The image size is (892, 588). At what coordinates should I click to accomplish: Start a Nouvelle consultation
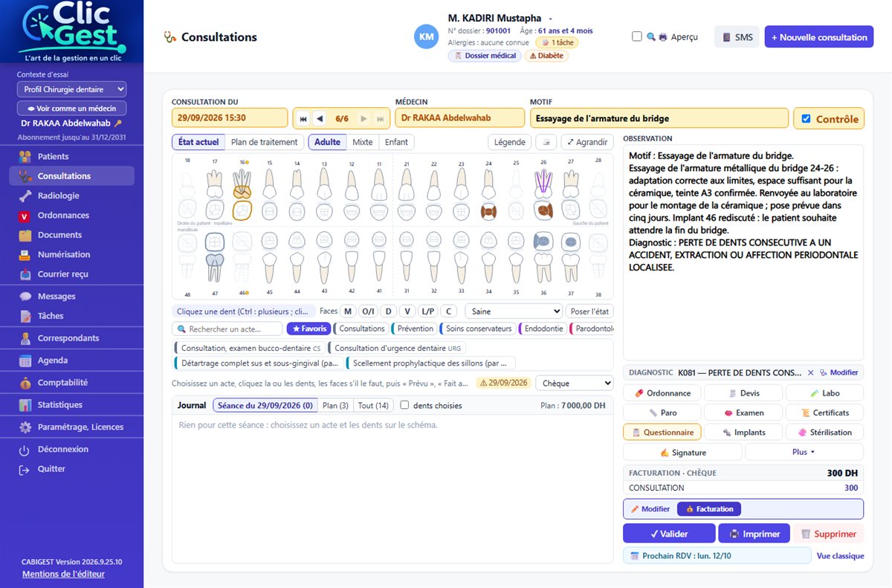819,37
